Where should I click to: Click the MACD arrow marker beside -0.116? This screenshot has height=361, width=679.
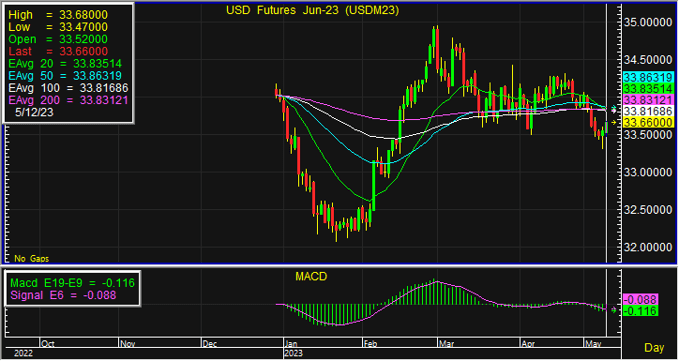[x=614, y=310]
